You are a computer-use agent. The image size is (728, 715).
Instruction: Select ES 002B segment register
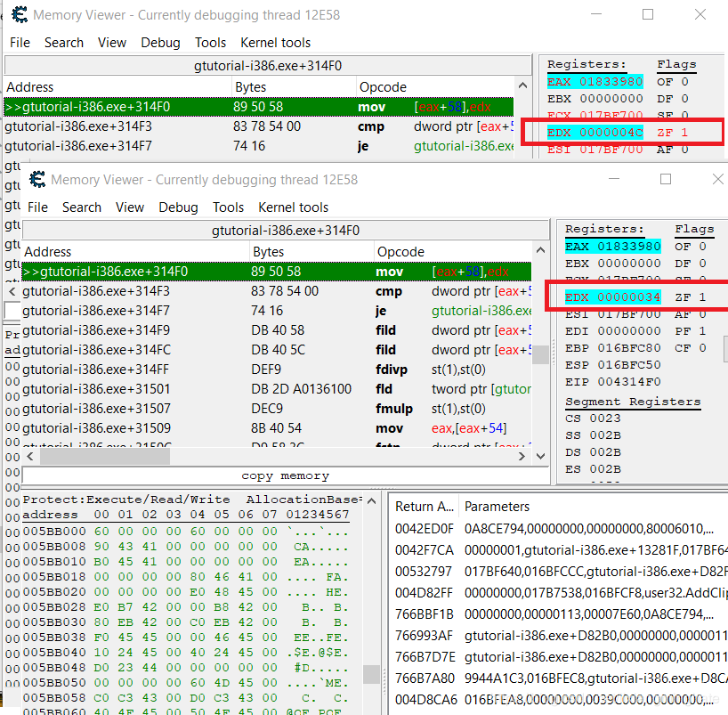(x=593, y=469)
